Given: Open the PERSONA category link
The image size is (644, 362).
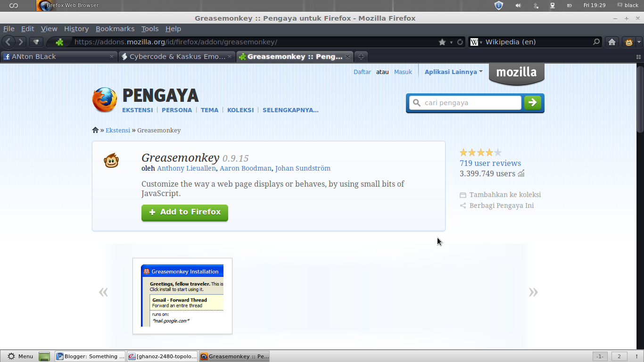Looking at the screenshot, I should [177, 110].
